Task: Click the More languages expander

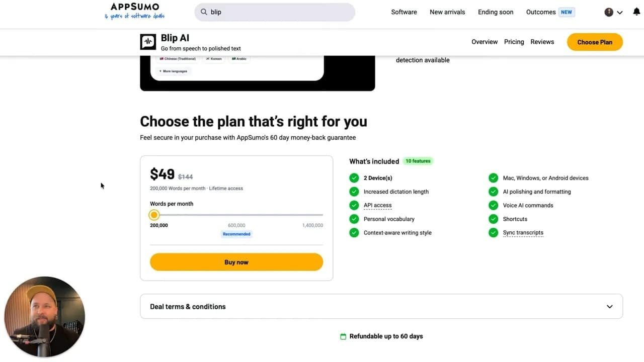Action: 173,71
